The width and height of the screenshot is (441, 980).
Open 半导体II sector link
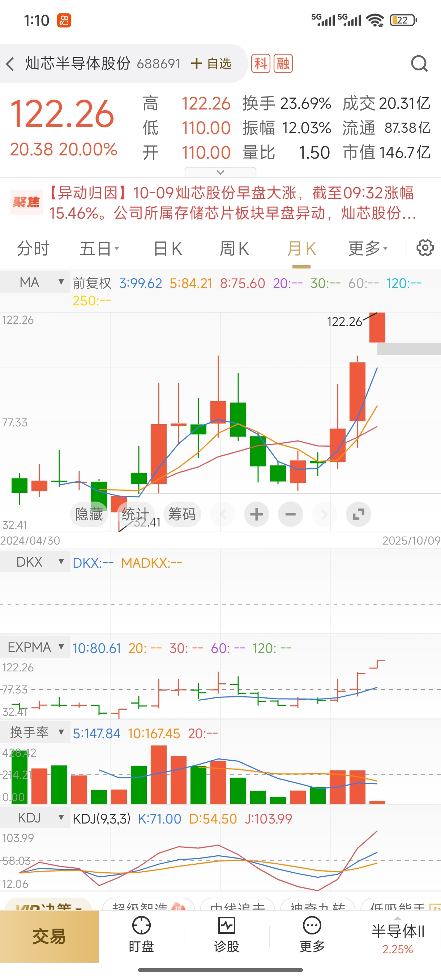[398, 938]
